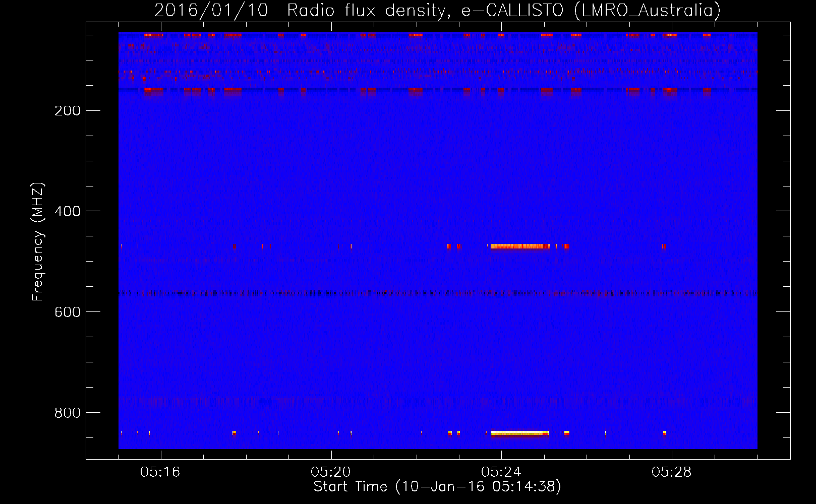The width and height of the screenshot is (816, 504).
Task: Click the 200 frequency tick label
Action: pos(68,110)
